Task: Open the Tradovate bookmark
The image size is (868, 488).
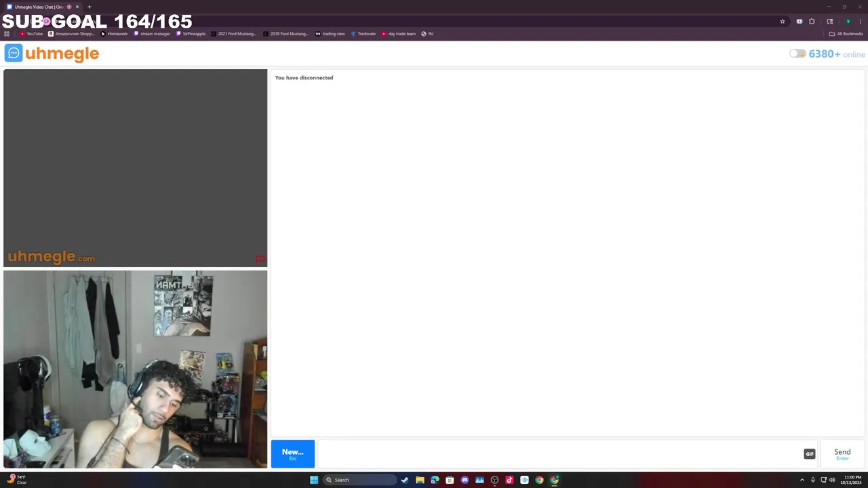Action: (x=363, y=34)
